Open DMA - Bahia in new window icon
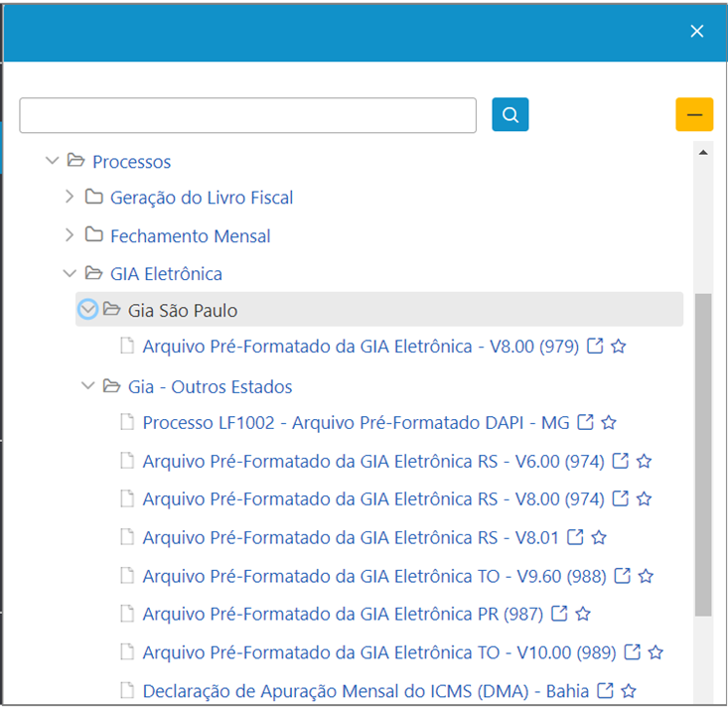 pos(605,690)
